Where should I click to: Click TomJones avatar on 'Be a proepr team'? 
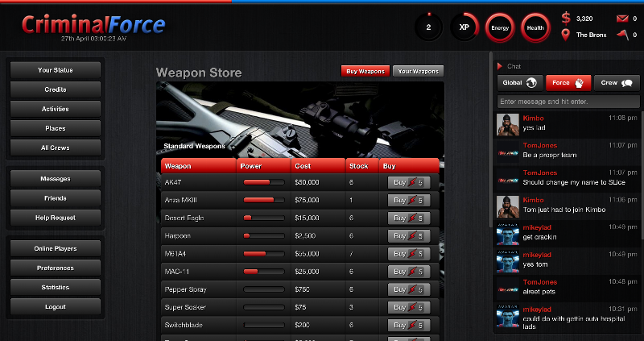point(508,152)
